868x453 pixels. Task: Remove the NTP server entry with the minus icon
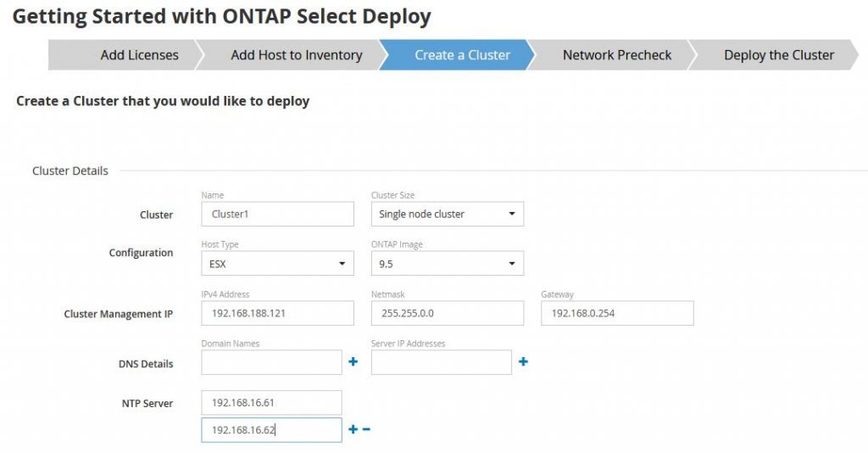(x=366, y=429)
